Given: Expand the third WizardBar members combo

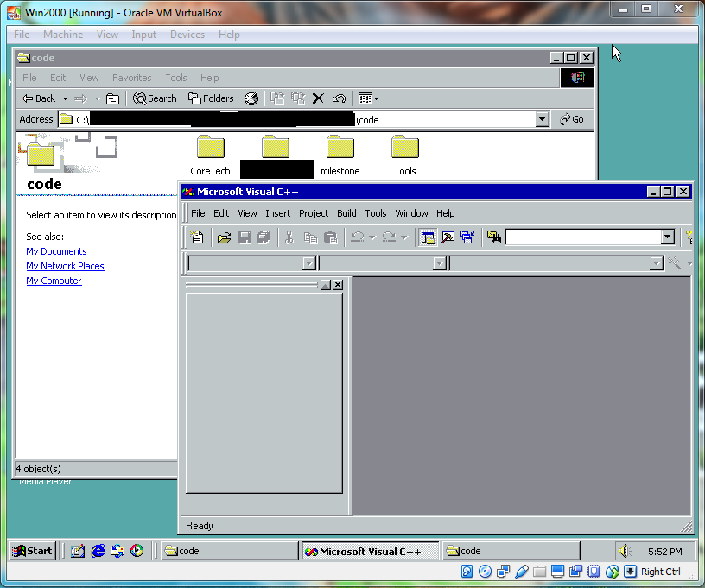Looking at the screenshot, I should 657,263.
